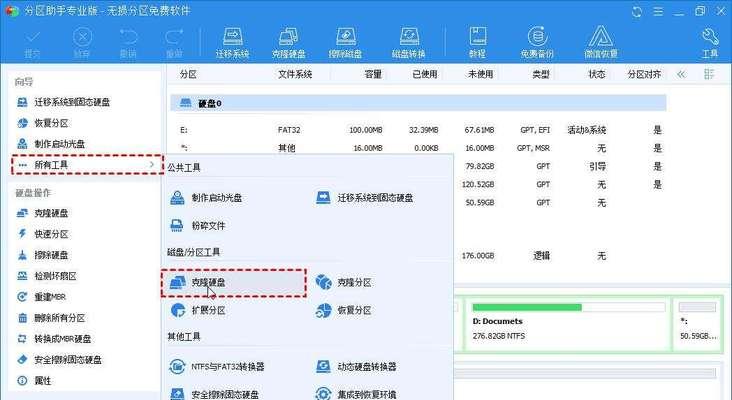Image resolution: width=732 pixels, height=400 pixels.
Task: Open the 所有工具 sidebar entry
Action: (87, 165)
